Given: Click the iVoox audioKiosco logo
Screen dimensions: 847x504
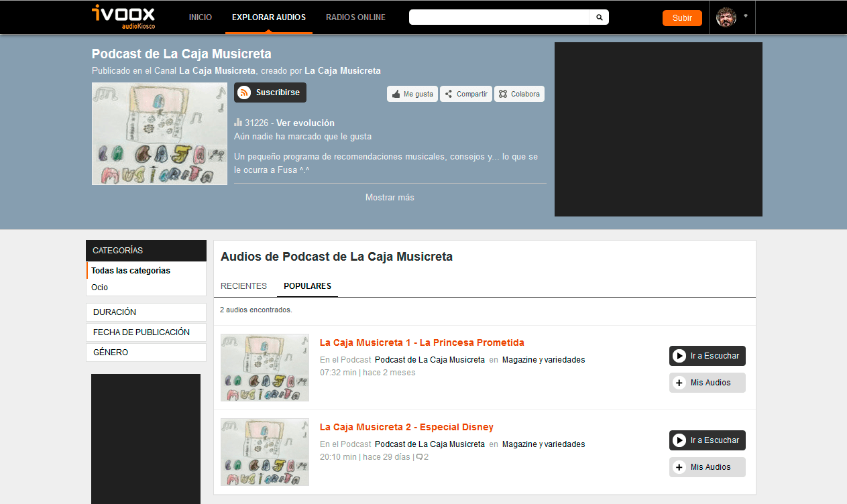Looking at the screenshot, I should pos(123,17).
